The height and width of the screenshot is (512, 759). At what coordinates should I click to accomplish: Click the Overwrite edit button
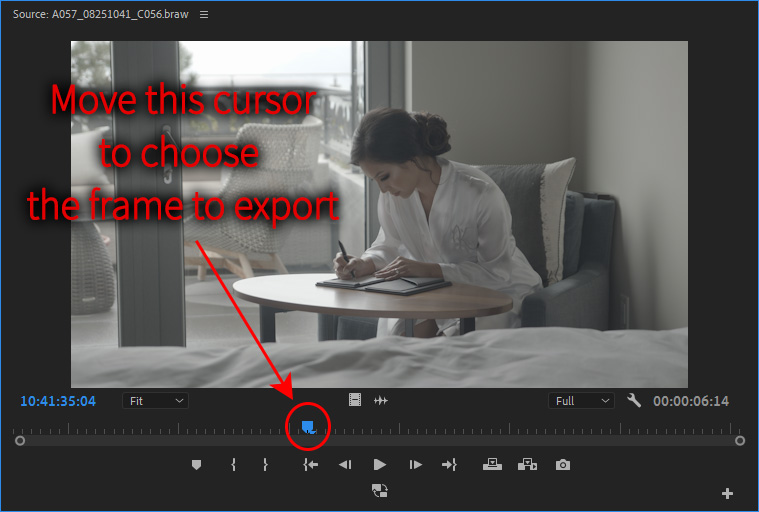tap(527, 465)
